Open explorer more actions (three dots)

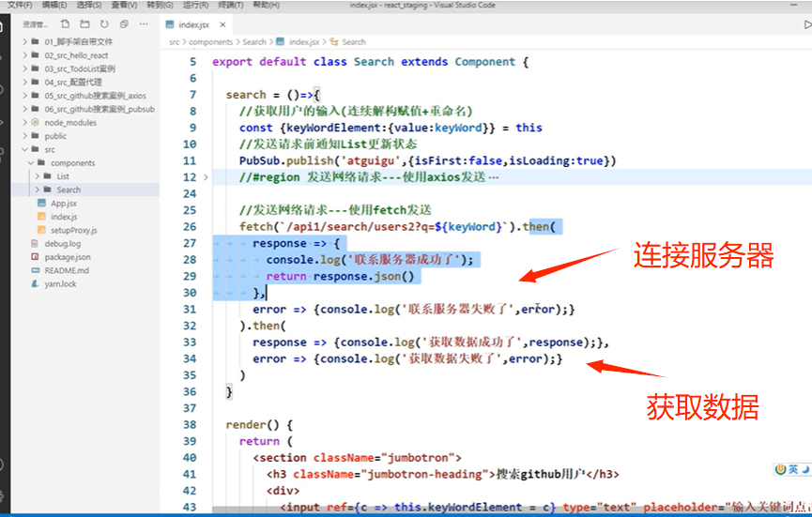pyautogui.click(x=144, y=23)
